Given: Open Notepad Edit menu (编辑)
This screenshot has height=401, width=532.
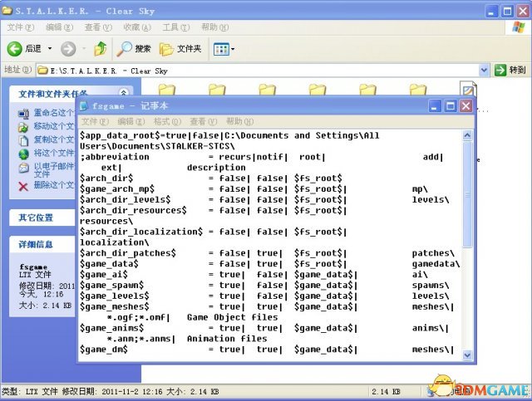Looking at the screenshot, I should 131,121.
